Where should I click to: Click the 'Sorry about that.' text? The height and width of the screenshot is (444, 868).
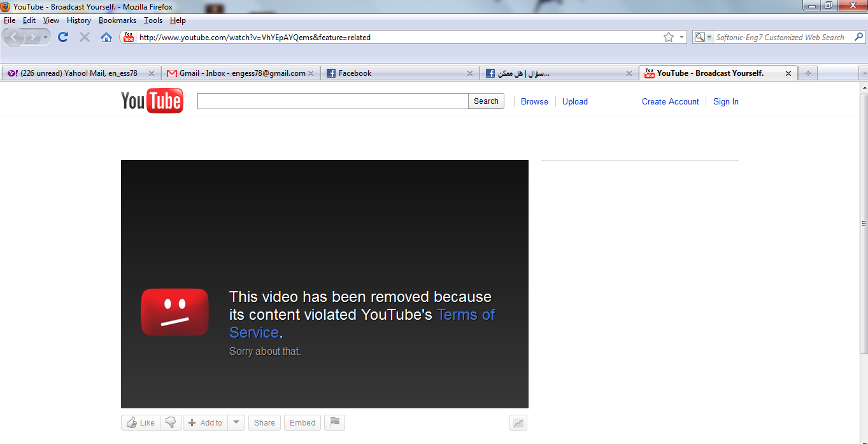pyautogui.click(x=265, y=351)
